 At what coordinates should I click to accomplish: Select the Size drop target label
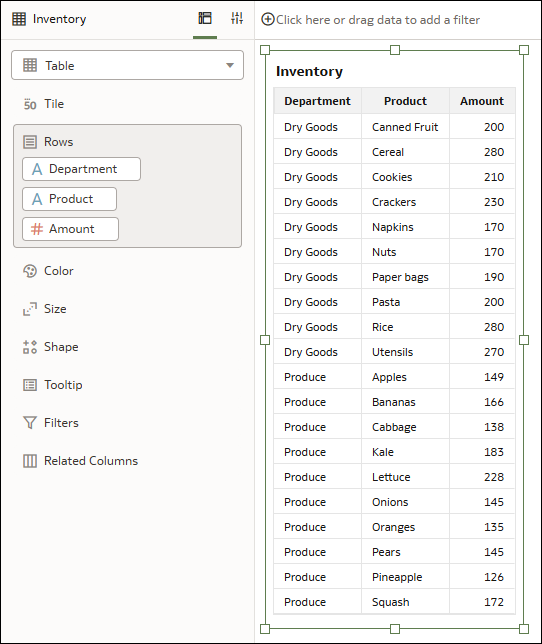click(x=55, y=309)
